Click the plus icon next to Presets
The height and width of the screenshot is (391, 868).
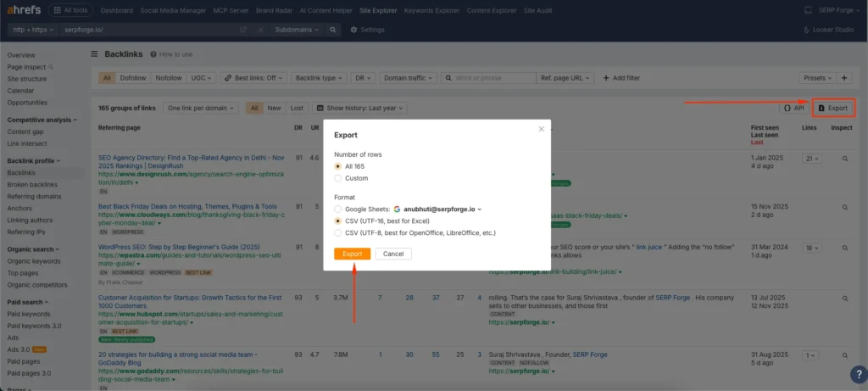844,78
